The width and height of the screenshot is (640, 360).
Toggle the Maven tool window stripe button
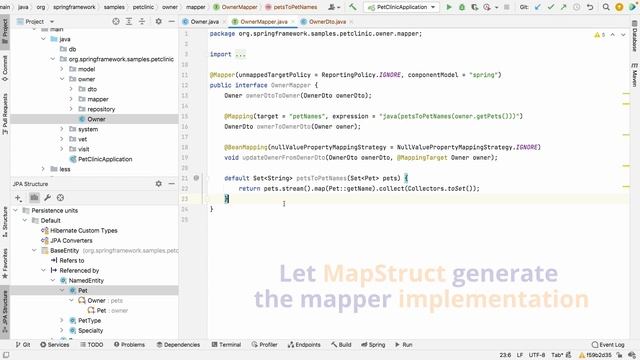point(635,75)
